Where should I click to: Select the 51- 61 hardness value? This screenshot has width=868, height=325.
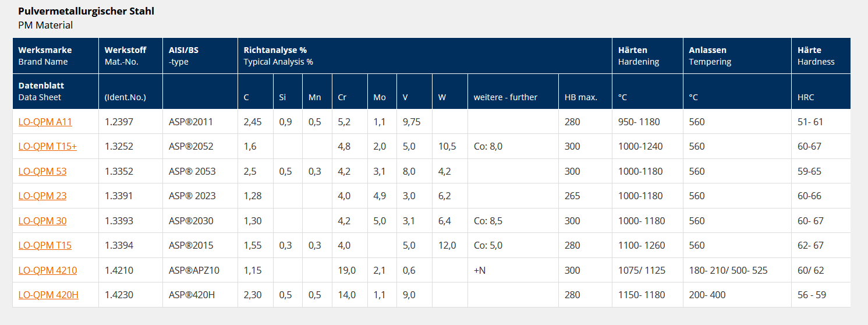point(810,122)
